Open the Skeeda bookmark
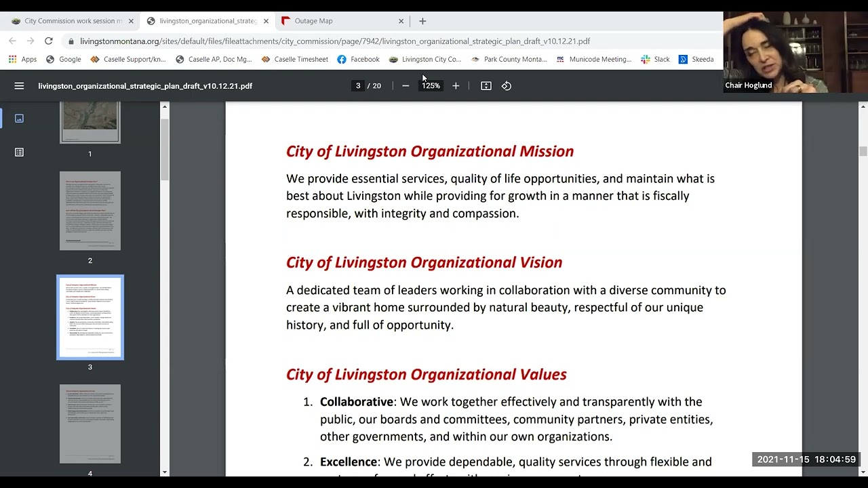868x488 pixels. [696, 60]
